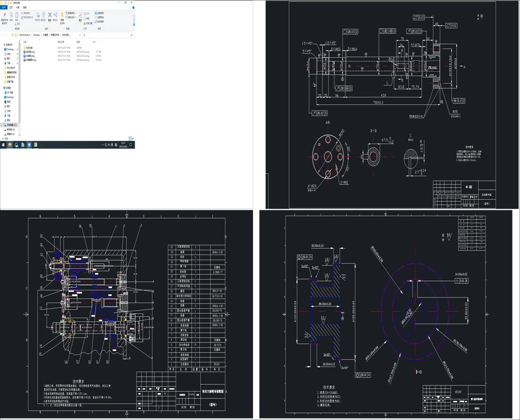The width and height of the screenshot is (520, 420).
Task: Open Properties from the ribbon checkmark icon
Action: (x=80, y=16)
